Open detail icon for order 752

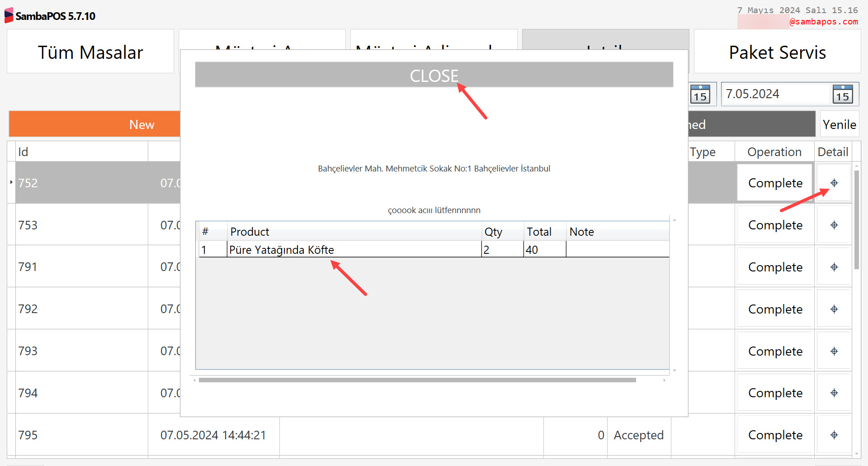point(834,183)
